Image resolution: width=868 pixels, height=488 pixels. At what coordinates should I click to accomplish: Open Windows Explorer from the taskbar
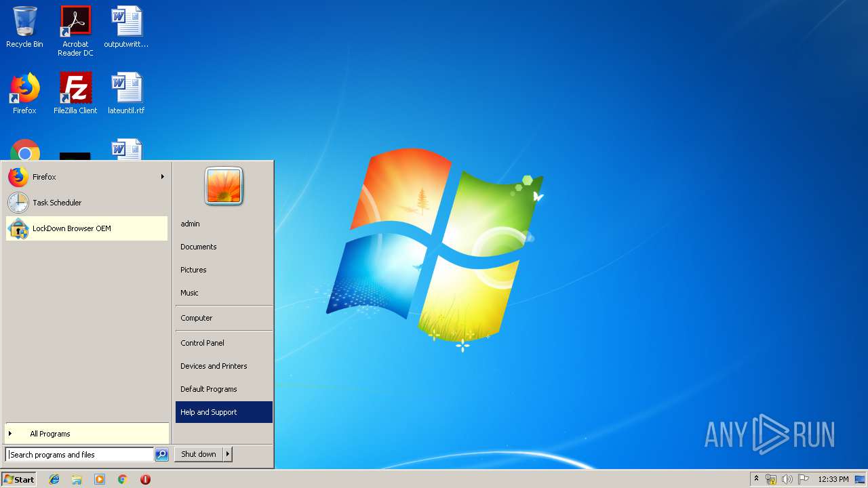[77, 479]
